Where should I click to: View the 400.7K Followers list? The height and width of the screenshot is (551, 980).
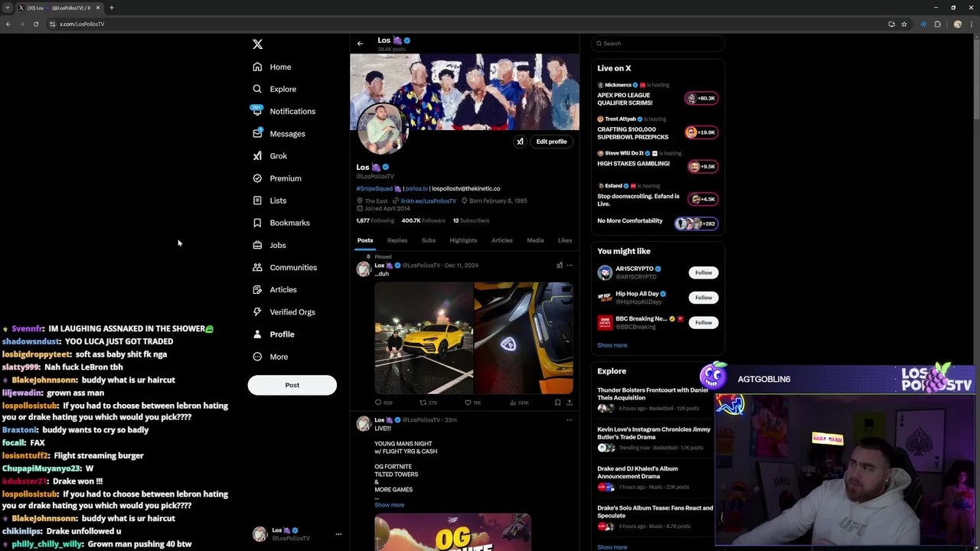coord(423,220)
